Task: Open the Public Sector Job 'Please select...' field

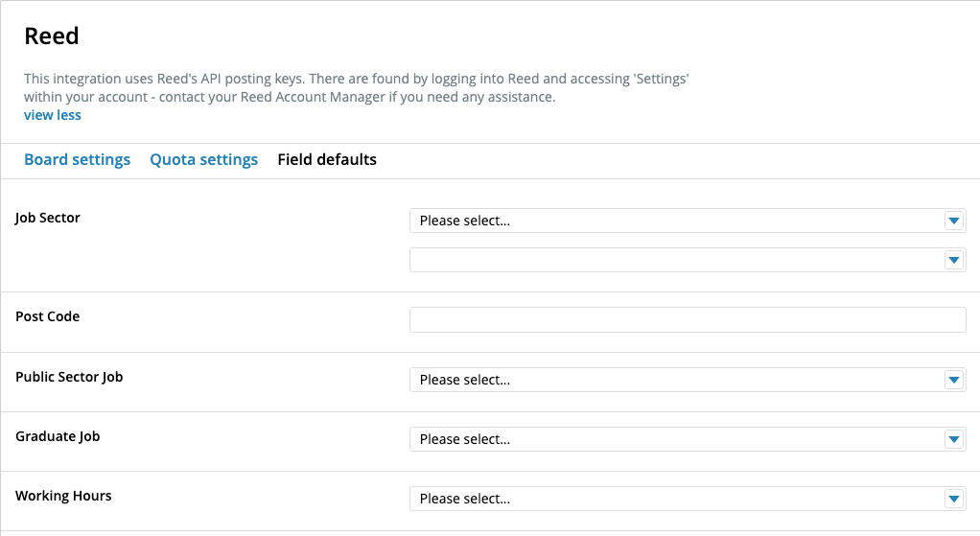Action: pyautogui.click(x=688, y=380)
